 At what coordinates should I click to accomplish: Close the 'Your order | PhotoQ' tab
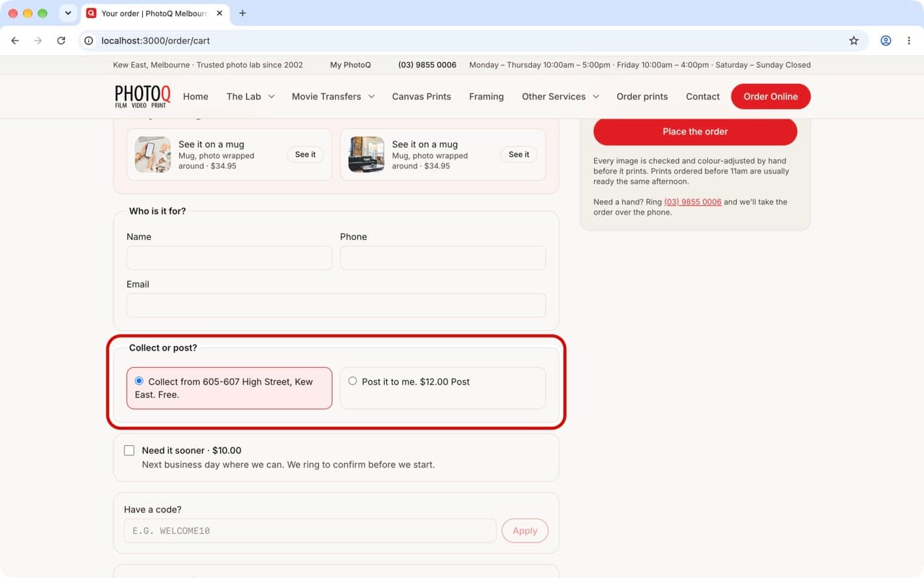coord(219,13)
